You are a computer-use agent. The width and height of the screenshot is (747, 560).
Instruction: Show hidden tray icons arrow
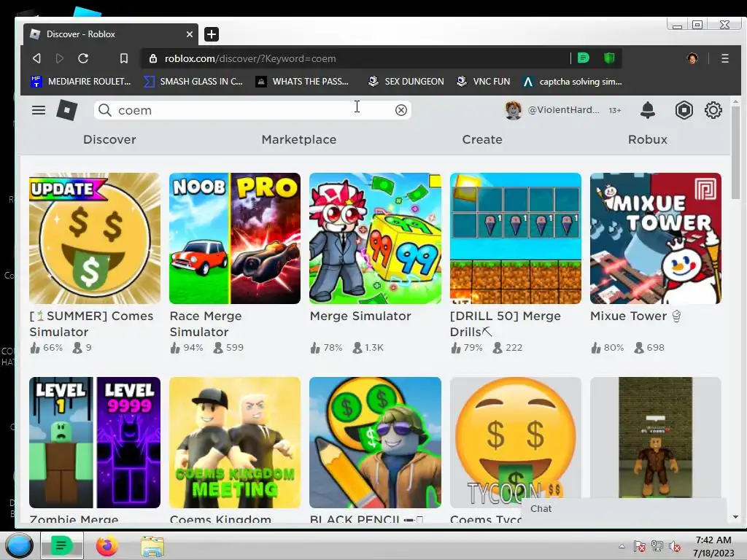622,546
